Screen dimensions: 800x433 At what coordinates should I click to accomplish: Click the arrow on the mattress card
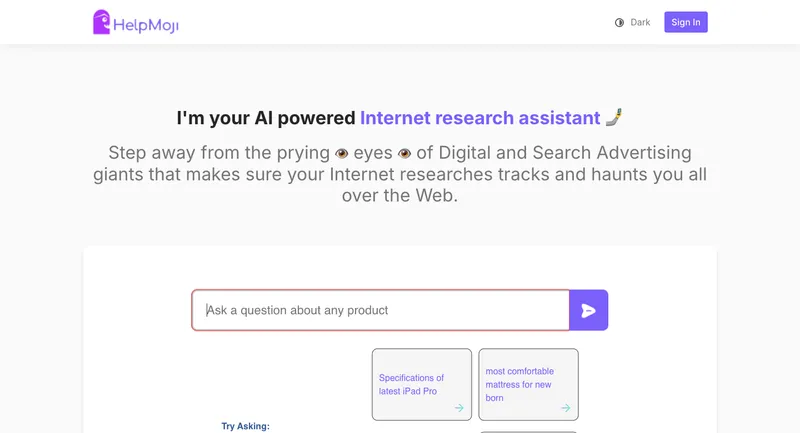(565, 408)
